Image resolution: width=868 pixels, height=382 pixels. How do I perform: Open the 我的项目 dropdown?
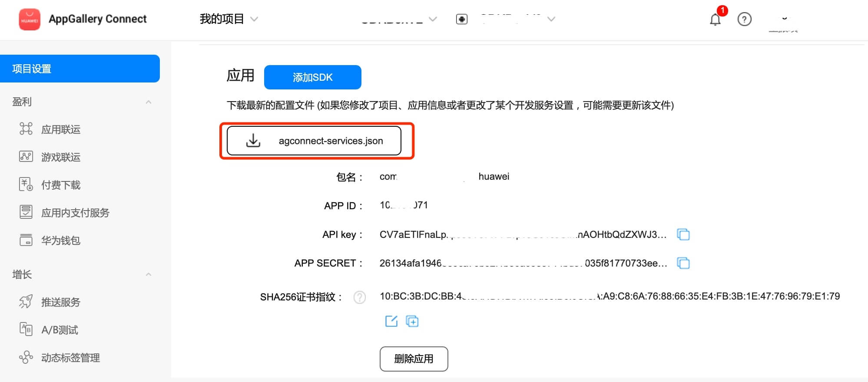pyautogui.click(x=229, y=19)
